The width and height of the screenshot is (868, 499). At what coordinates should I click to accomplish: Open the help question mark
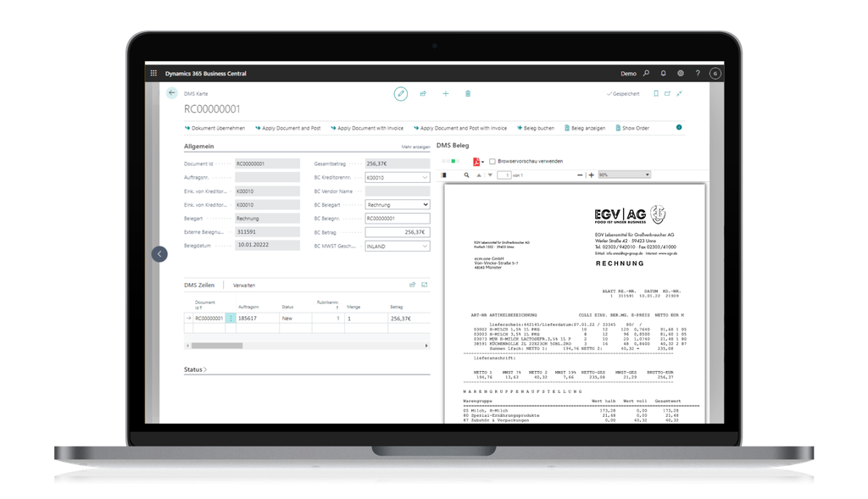[698, 73]
